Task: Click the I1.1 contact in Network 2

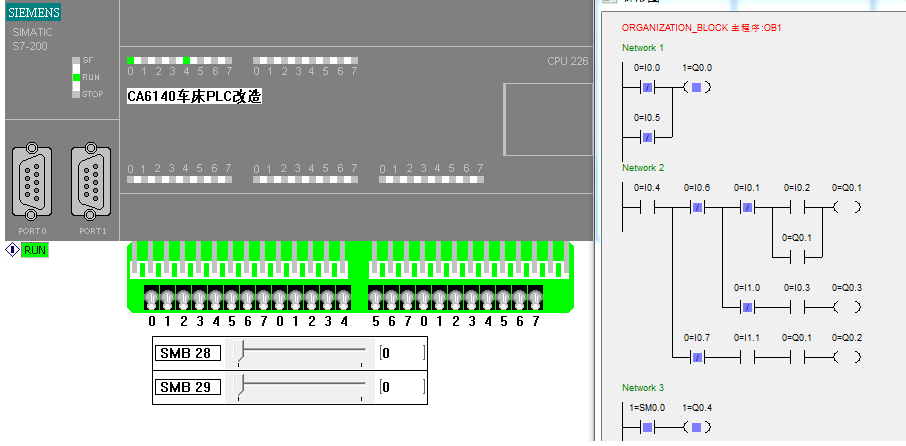Action: pos(747,357)
